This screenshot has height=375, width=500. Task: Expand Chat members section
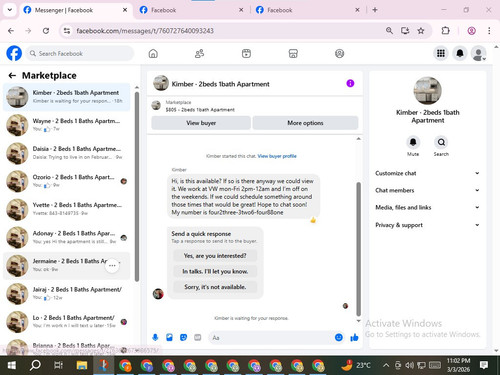(428, 190)
